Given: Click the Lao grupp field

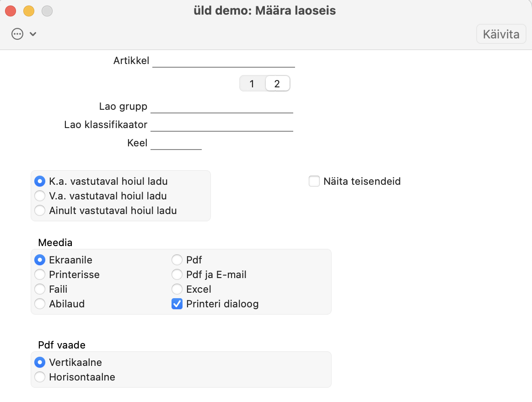Looking at the screenshot, I should [221, 107].
